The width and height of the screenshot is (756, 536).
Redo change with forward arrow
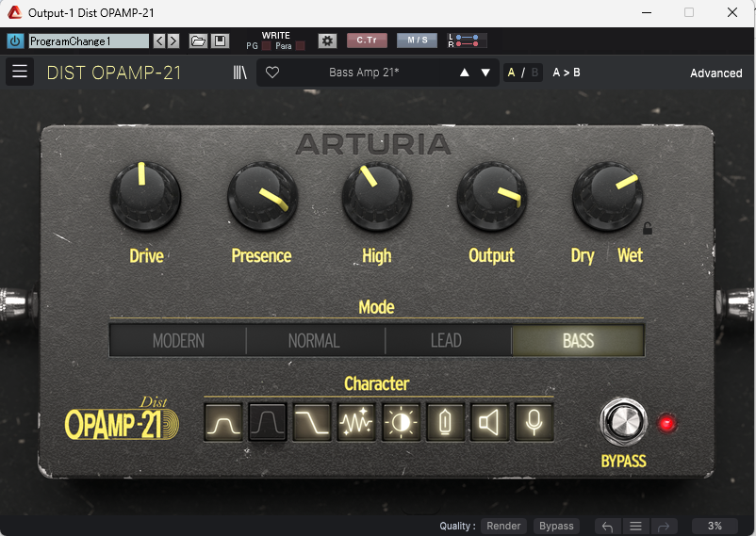[x=664, y=527]
